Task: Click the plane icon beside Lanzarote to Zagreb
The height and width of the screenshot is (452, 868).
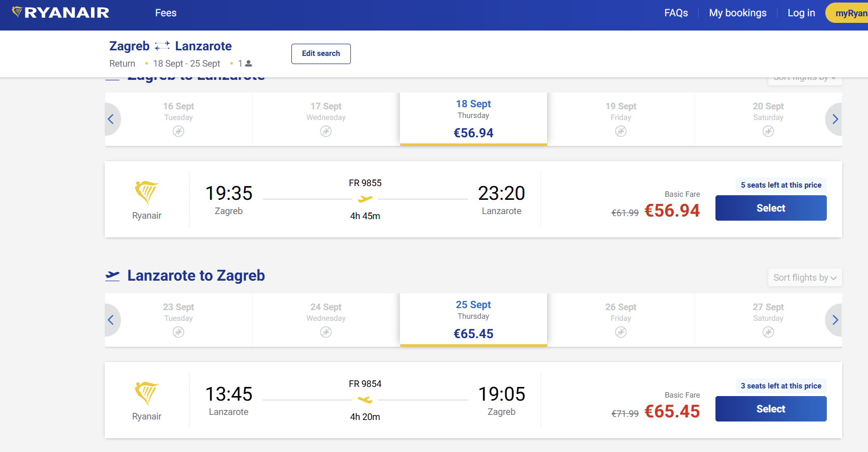Action: [x=112, y=276]
